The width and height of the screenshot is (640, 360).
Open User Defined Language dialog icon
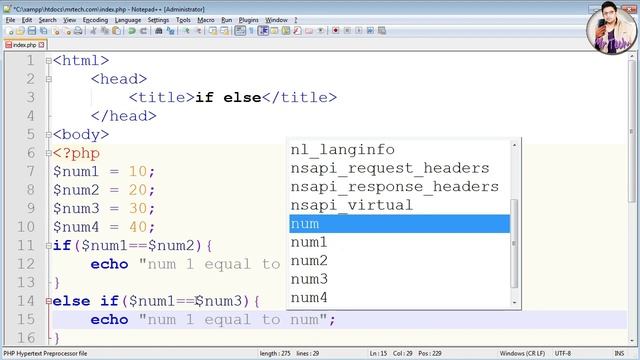point(274,31)
